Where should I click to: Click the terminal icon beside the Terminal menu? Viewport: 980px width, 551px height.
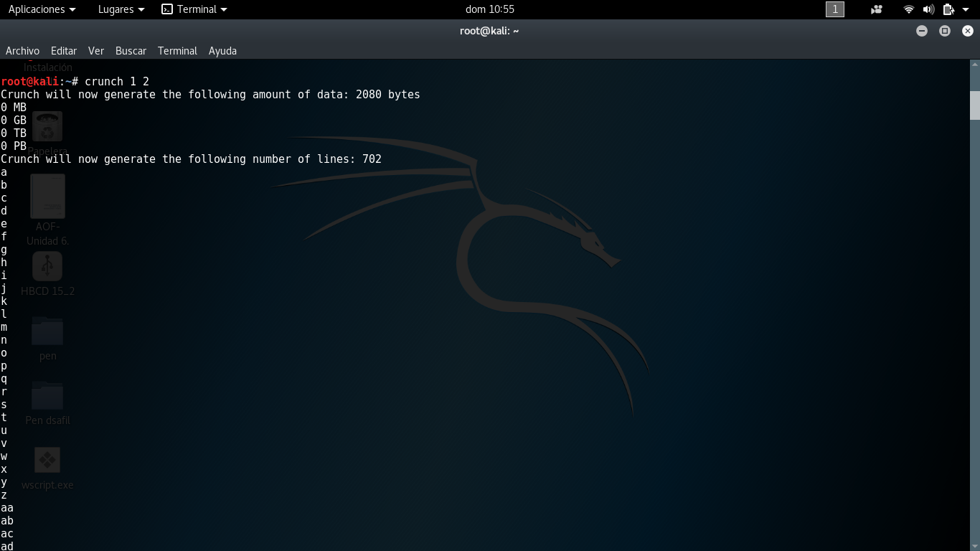pyautogui.click(x=166, y=9)
